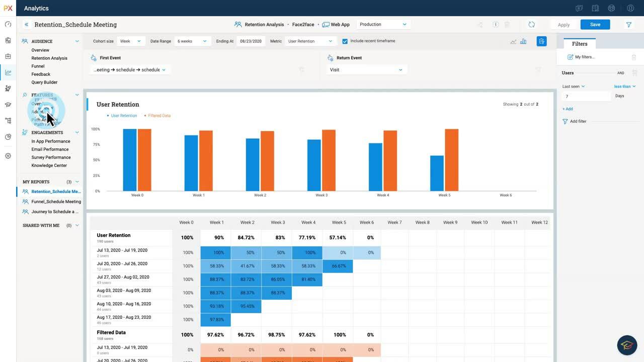The image size is (644, 362).
Task: Open the graduation cap icon in left rail
Action: pyautogui.click(x=8, y=105)
